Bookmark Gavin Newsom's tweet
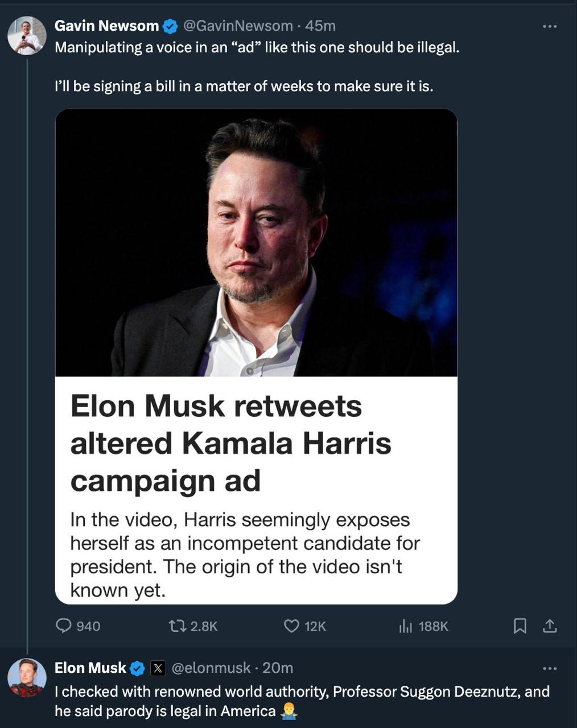 click(520, 626)
